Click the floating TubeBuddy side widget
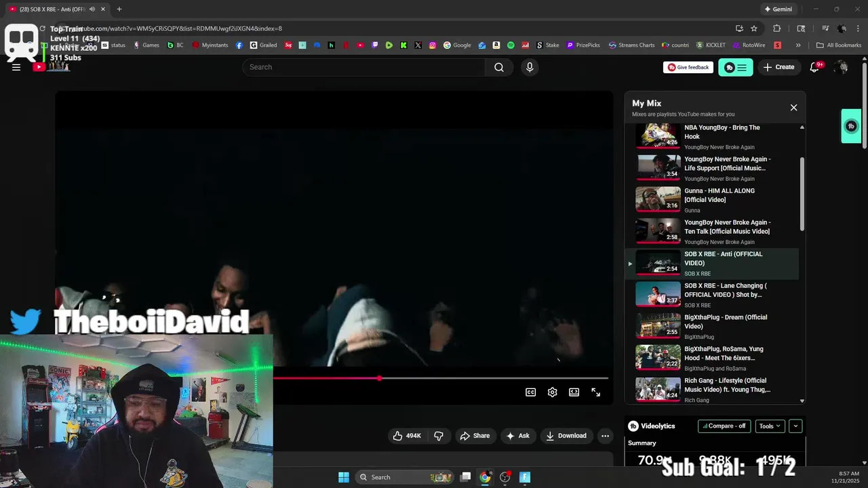This screenshot has width=868, height=488. click(x=851, y=126)
